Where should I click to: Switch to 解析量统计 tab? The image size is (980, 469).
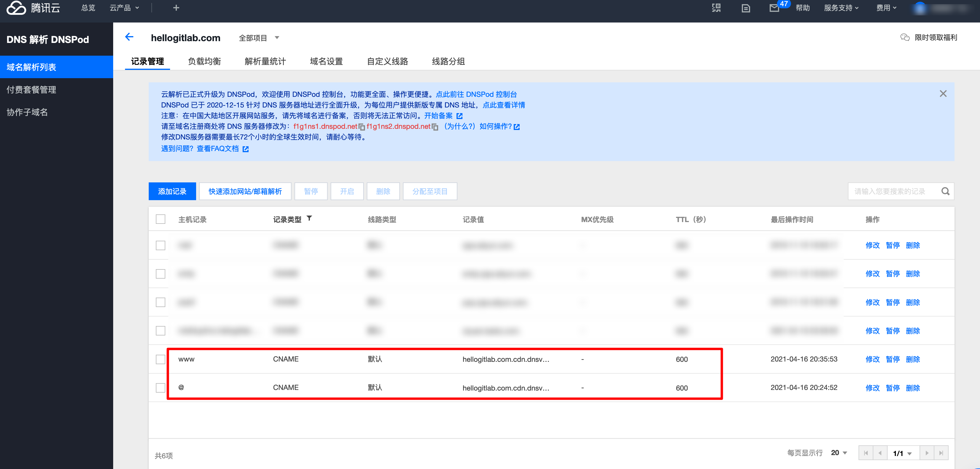[x=265, y=61]
